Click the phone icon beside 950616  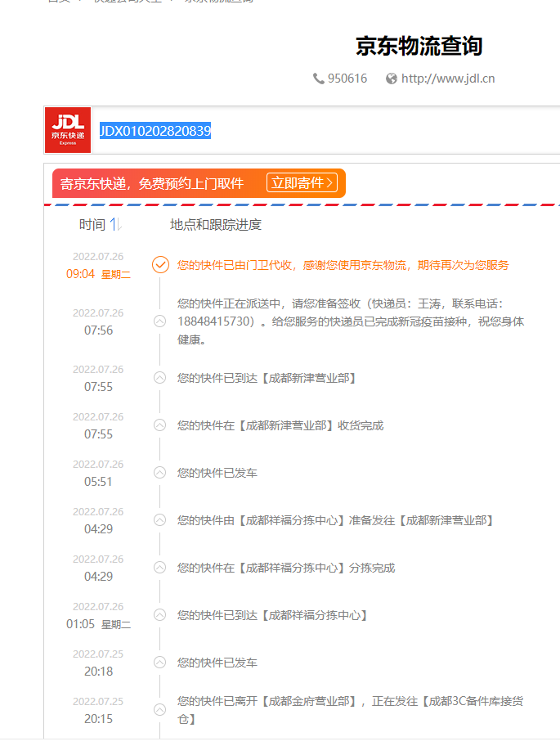point(318,79)
